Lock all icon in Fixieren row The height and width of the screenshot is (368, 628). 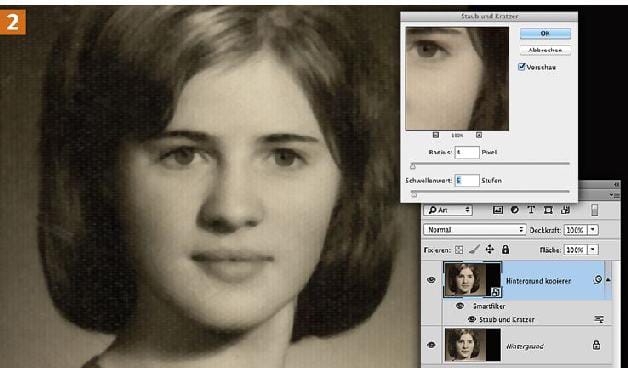505,250
